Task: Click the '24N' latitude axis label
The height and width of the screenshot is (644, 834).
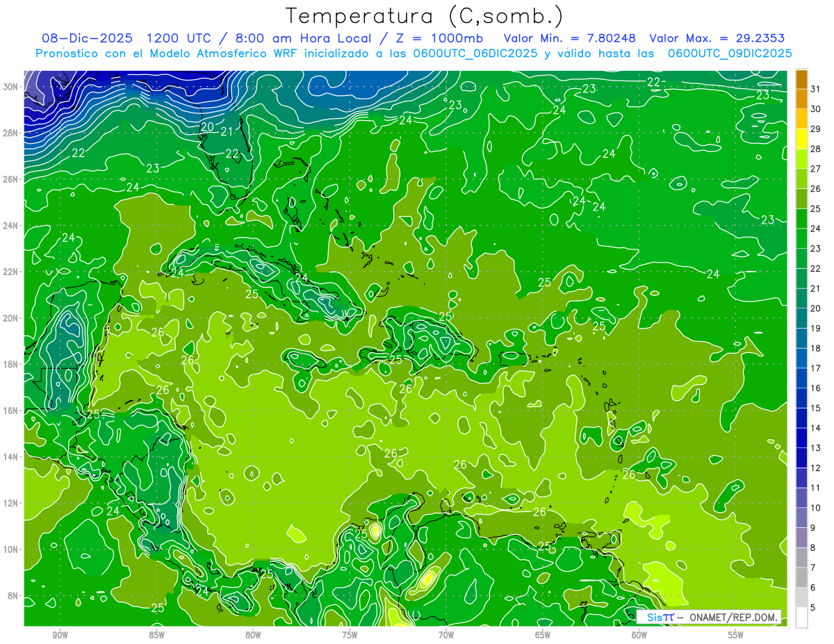Action: point(10,226)
